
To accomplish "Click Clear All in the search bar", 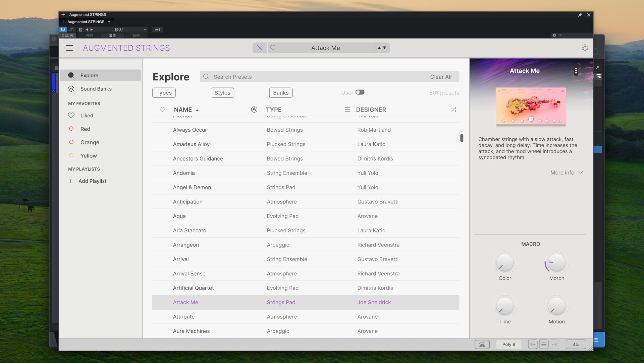I will 441,77.
